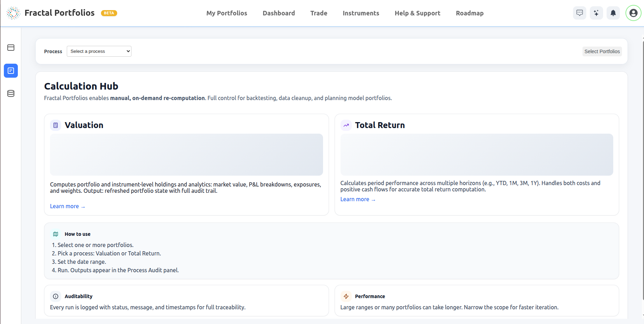Open Learn more under Valuation
Viewport: 644px width, 324px height.
click(x=67, y=206)
